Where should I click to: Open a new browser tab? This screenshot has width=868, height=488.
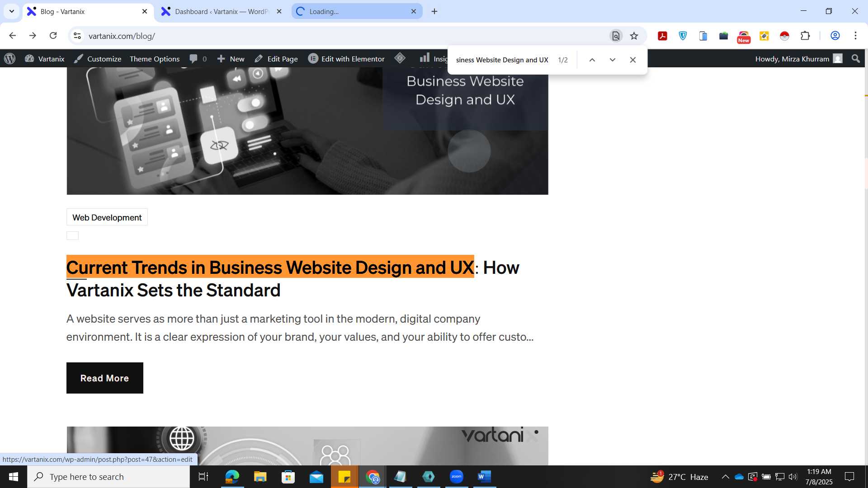[x=434, y=11]
